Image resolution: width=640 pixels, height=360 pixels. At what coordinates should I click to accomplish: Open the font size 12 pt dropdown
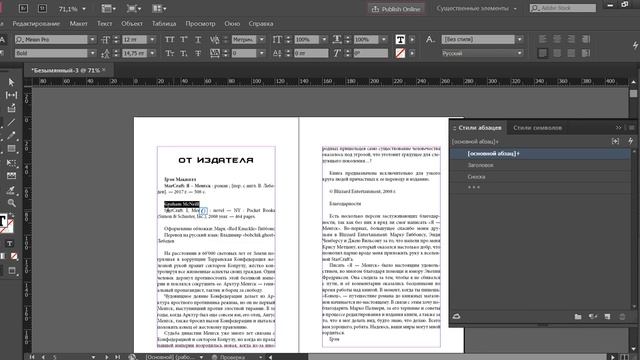[152, 40]
